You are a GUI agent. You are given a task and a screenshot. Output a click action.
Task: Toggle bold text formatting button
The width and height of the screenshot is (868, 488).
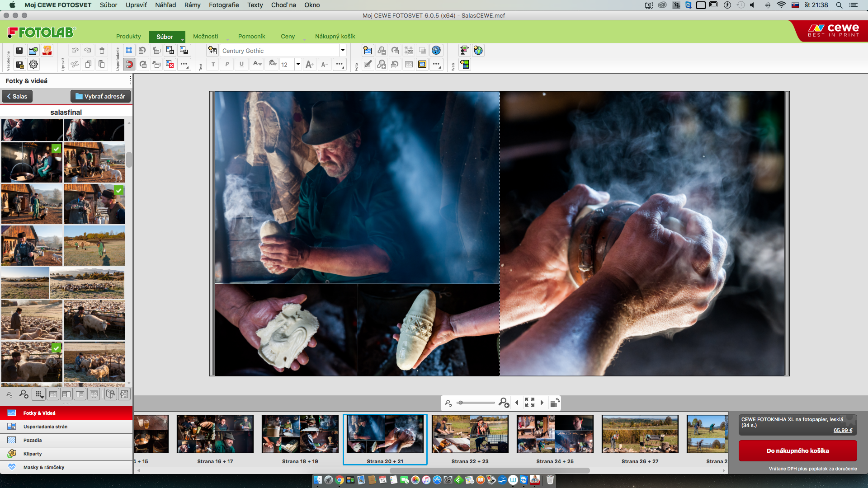pos(213,65)
